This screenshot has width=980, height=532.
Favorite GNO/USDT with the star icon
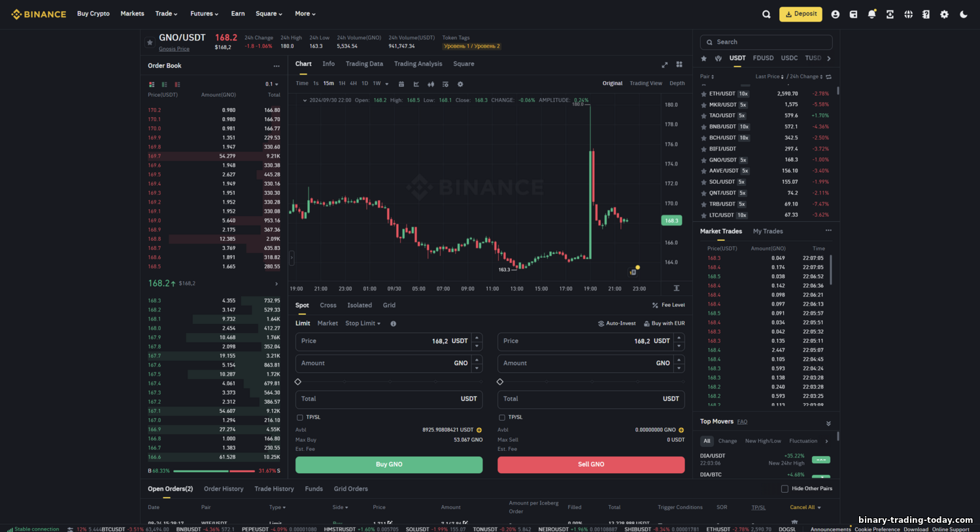pyautogui.click(x=150, y=43)
